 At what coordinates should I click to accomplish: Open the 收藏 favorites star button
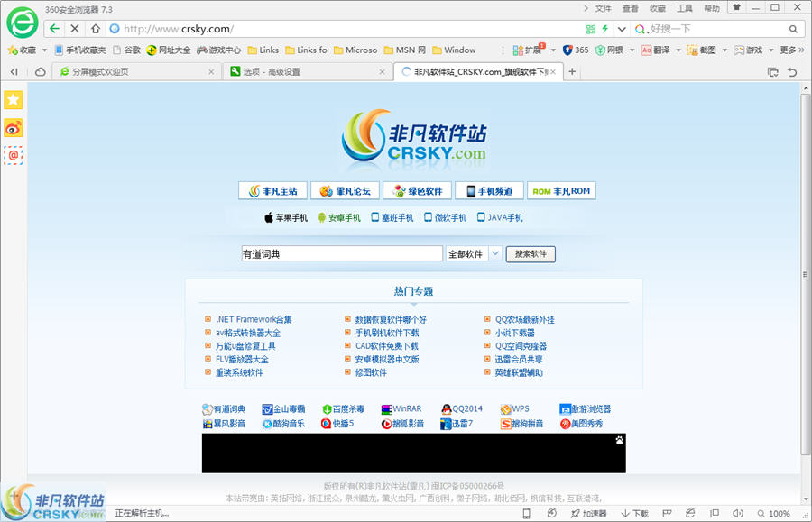[22, 50]
